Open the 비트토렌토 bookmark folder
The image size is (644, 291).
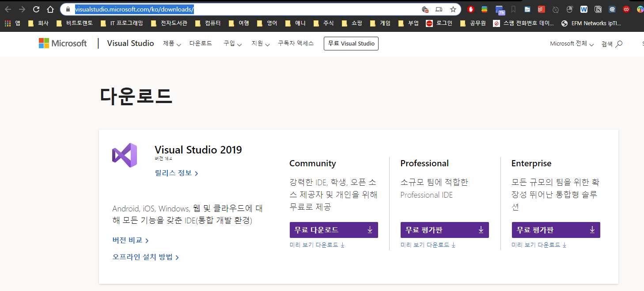click(74, 23)
